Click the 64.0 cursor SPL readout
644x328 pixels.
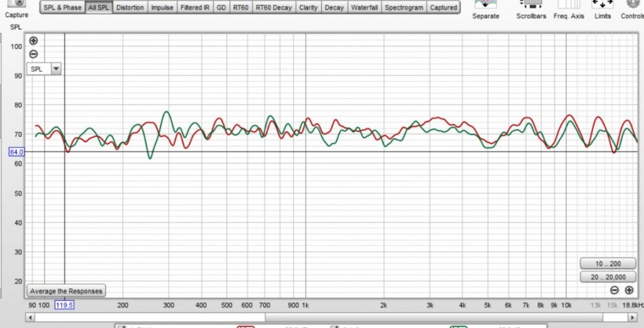coord(16,152)
